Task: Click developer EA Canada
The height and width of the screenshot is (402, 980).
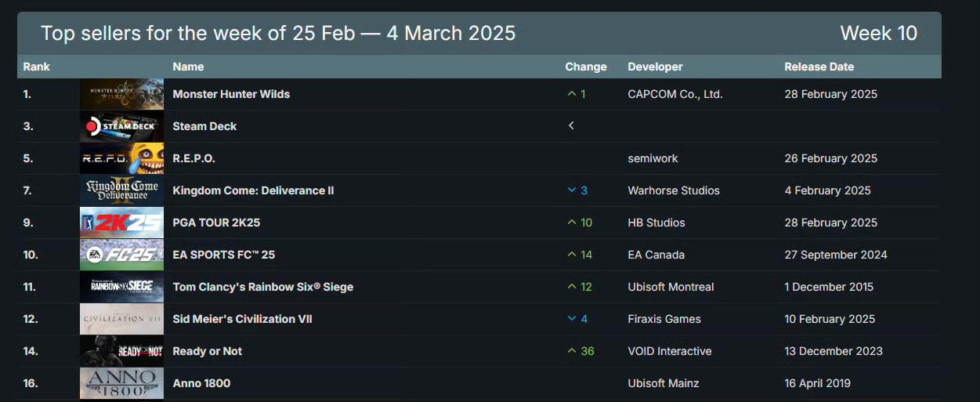Action: (656, 255)
